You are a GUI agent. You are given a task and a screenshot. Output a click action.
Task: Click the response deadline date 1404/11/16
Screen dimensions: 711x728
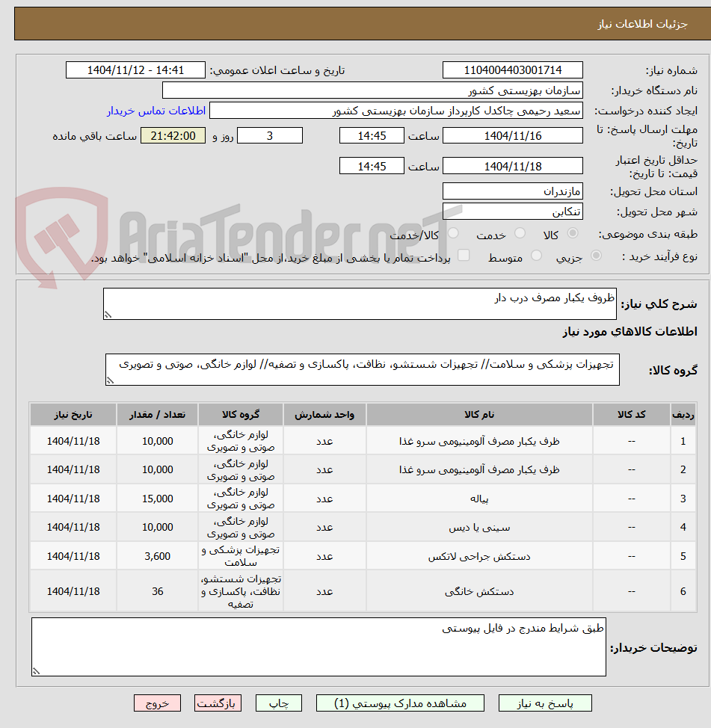[513, 135]
